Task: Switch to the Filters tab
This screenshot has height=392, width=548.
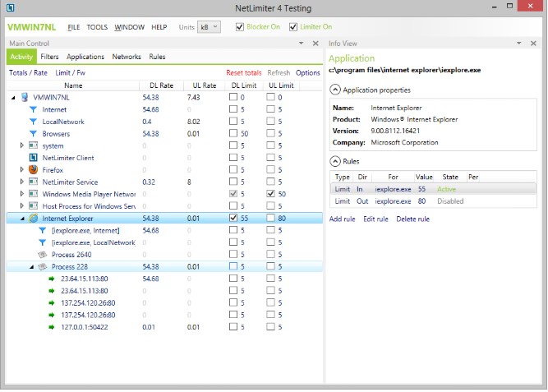Action: point(49,57)
